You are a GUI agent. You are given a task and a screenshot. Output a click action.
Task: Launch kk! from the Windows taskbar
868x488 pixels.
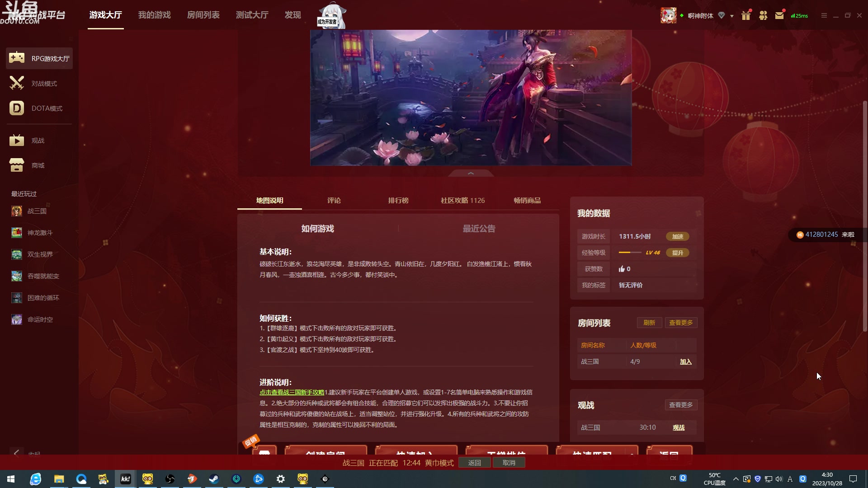coord(125,479)
